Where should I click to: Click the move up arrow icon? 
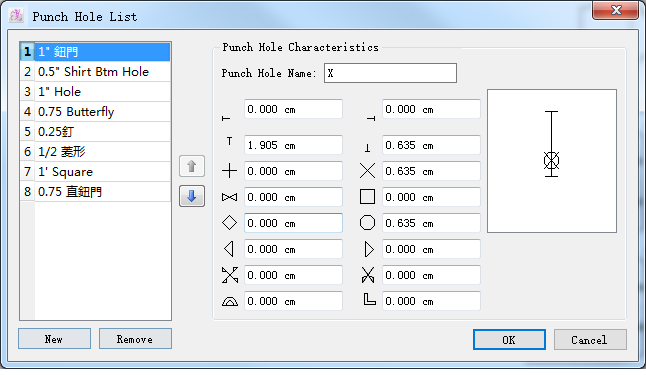[192, 166]
